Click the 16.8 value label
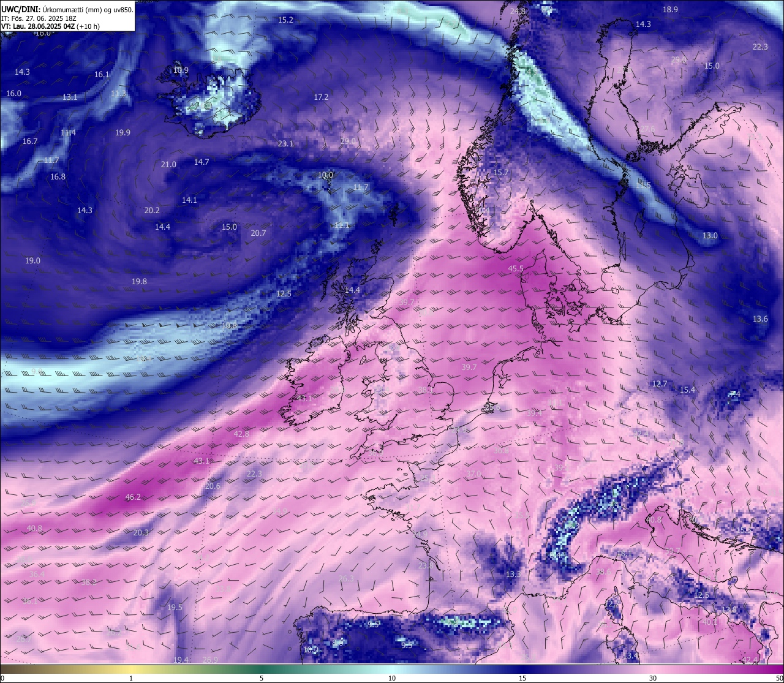The height and width of the screenshot is (683, 784). click(x=58, y=176)
